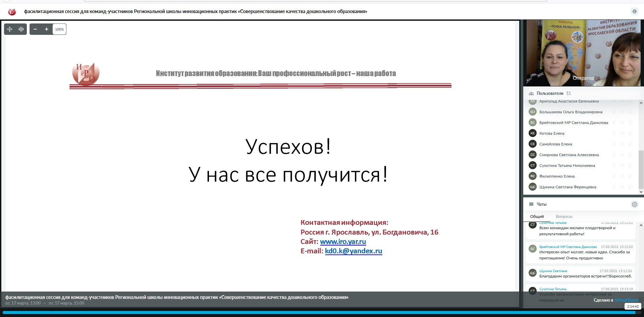644x317 pixels.
Task: Click the date text "пт, 17 марта, 13:00"
Action: pyautogui.click(x=23, y=303)
